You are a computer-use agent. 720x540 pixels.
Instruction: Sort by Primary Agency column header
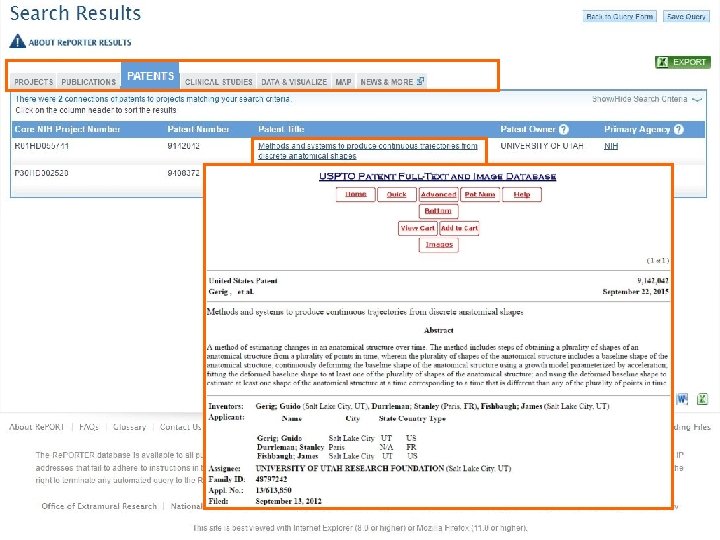pos(637,129)
